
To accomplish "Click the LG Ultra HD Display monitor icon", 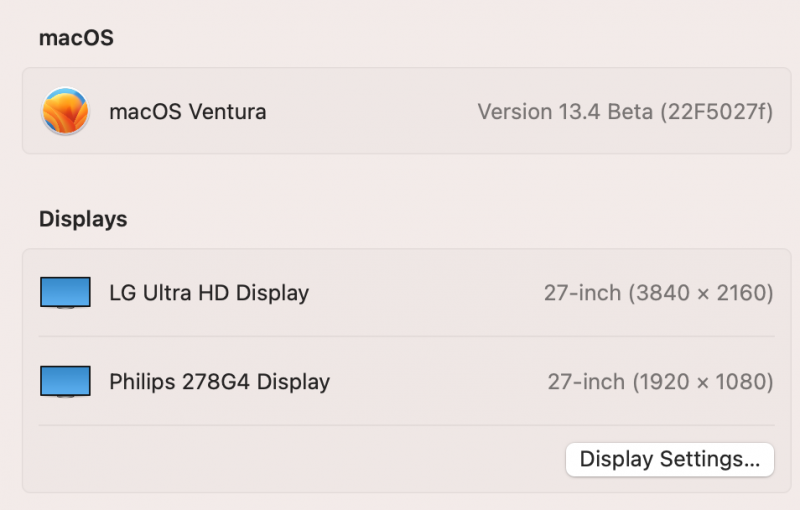I will click(65, 293).
